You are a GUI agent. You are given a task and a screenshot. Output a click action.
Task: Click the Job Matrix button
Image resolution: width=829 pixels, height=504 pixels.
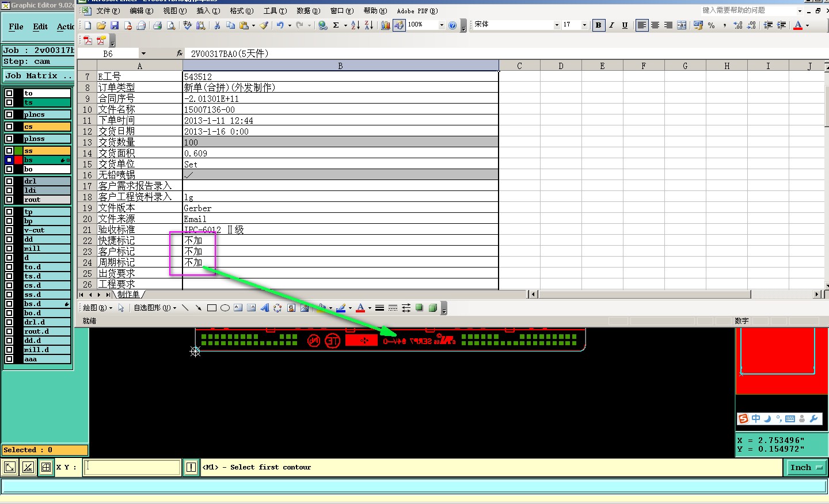click(x=38, y=76)
